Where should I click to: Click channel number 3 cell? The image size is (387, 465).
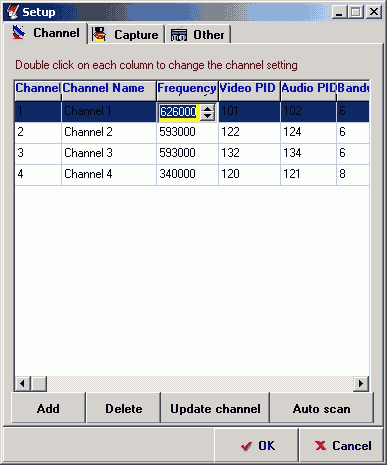point(38,153)
